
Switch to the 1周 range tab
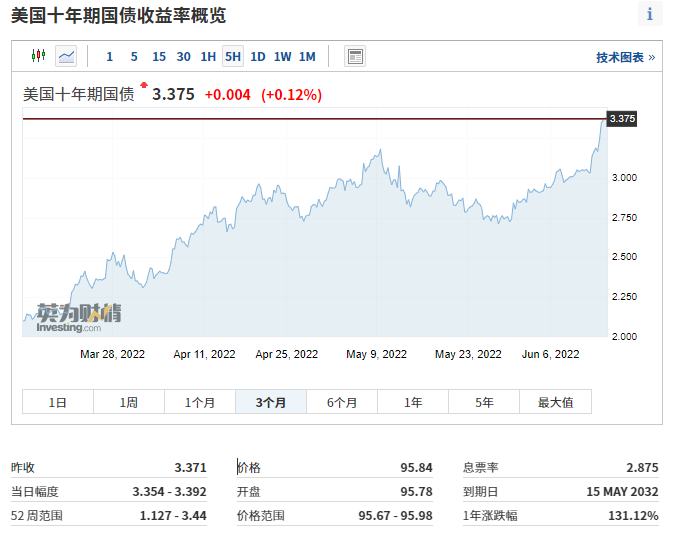[x=129, y=402]
